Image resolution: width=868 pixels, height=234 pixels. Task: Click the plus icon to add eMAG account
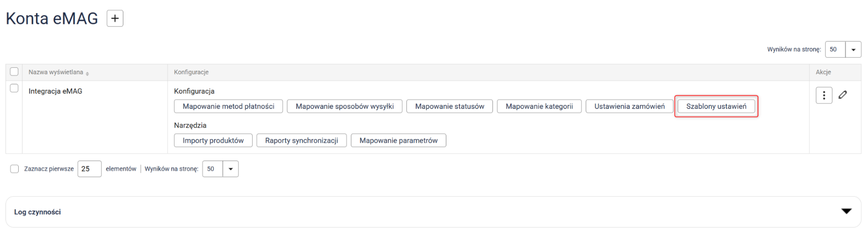pos(115,19)
